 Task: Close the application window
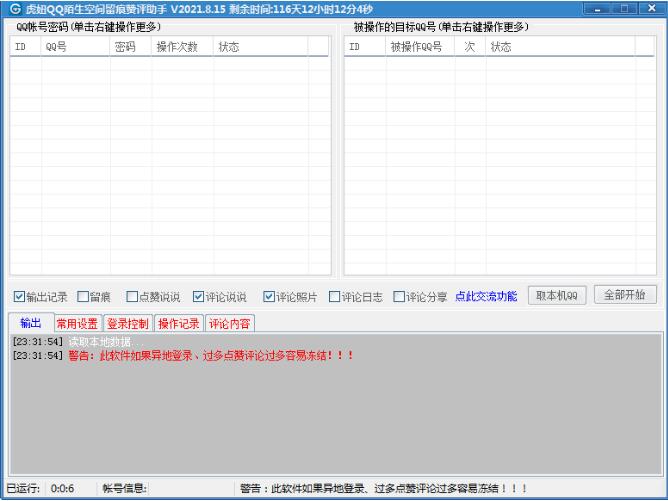point(652,9)
